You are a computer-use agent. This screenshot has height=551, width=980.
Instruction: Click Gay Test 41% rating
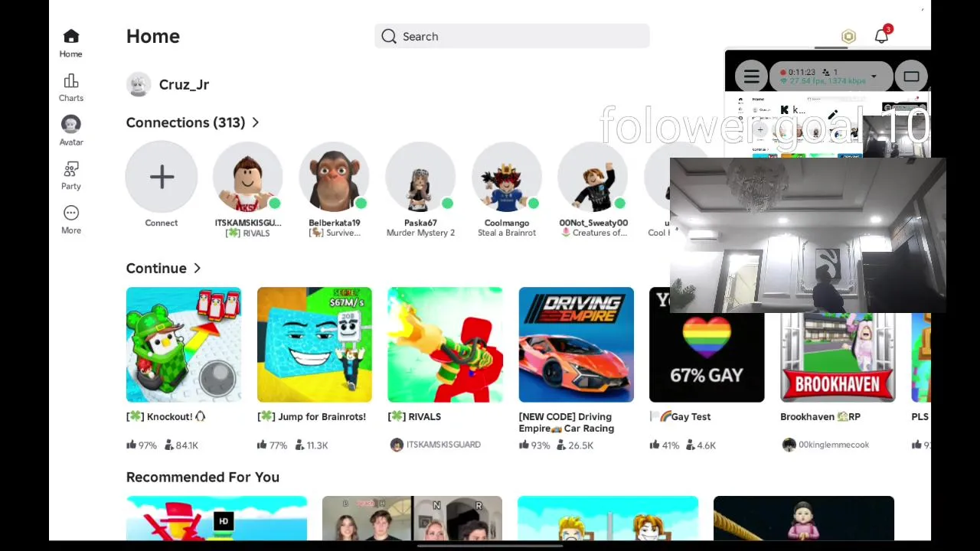pos(665,445)
